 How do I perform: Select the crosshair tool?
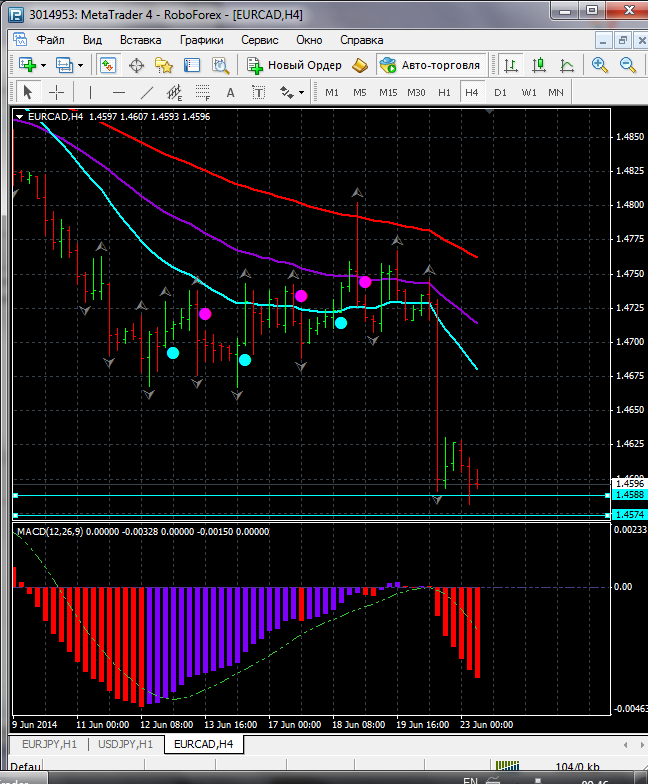56,92
